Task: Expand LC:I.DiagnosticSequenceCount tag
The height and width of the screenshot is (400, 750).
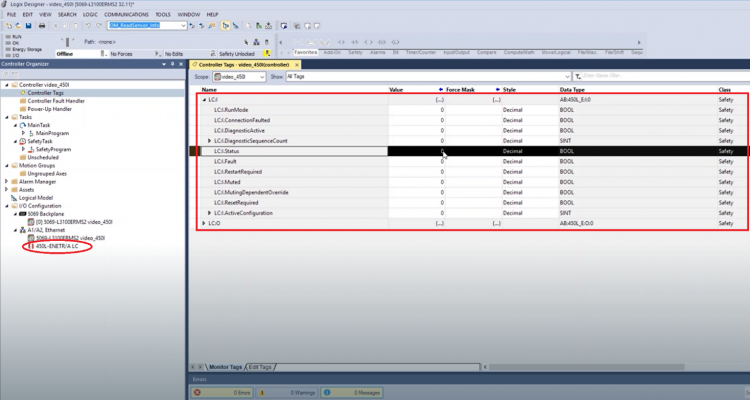Action: click(210, 141)
